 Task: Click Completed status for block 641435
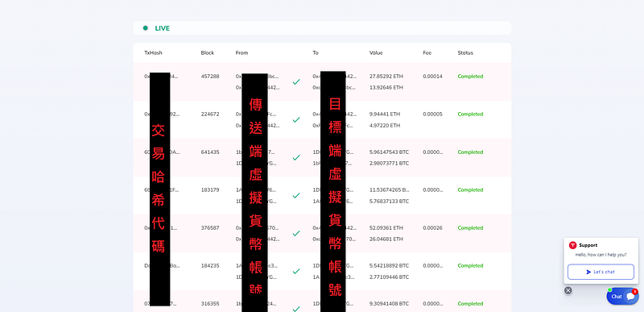pos(470,152)
